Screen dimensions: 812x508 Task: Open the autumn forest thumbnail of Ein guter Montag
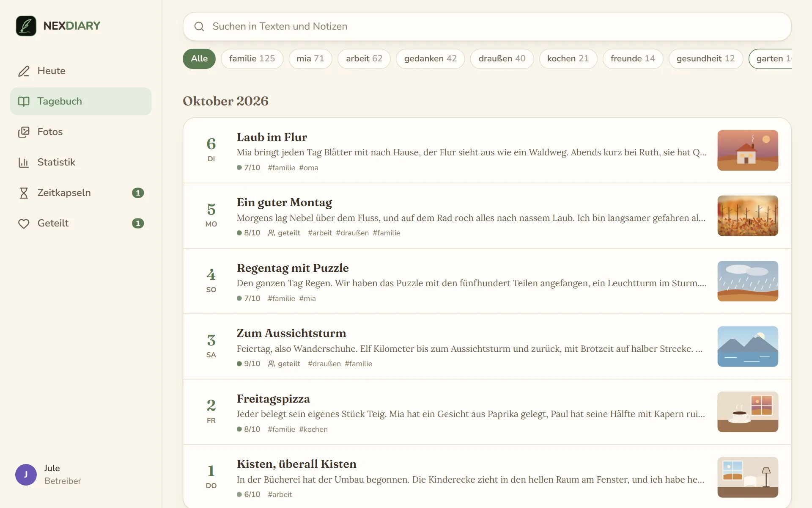pos(748,216)
